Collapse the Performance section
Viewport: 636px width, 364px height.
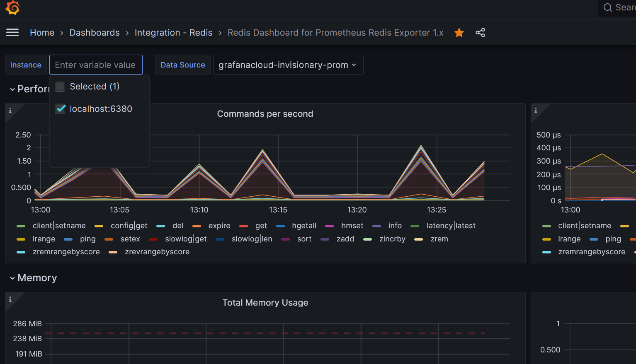[x=12, y=89]
